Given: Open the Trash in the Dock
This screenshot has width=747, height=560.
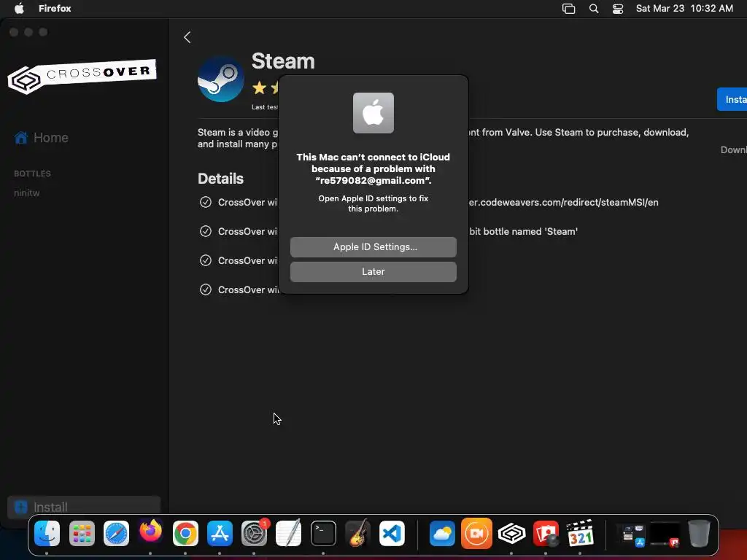Looking at the screenshot, I should [699, 533].
